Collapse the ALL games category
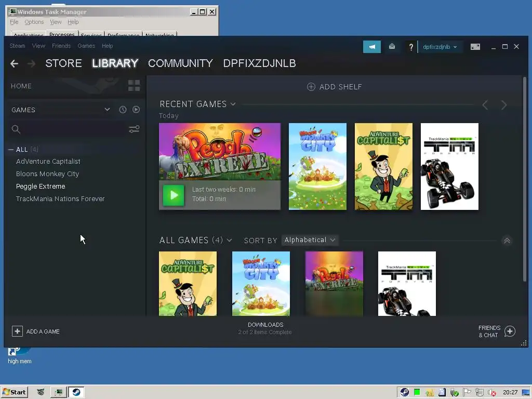 [11, 150]
